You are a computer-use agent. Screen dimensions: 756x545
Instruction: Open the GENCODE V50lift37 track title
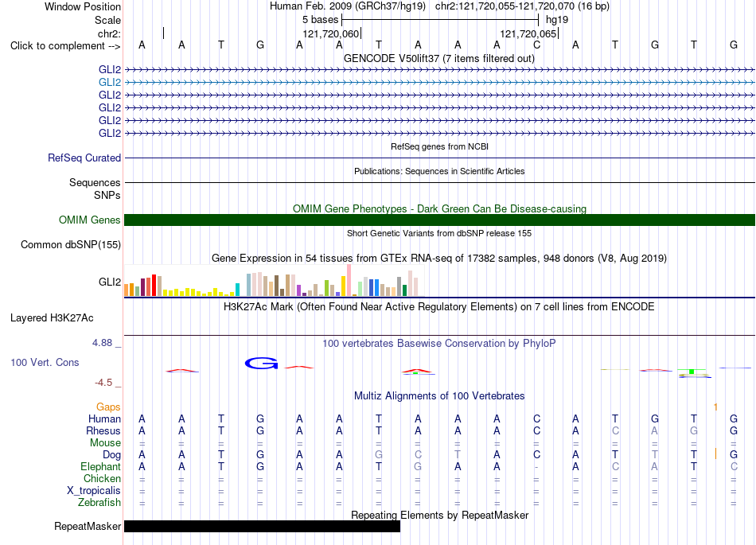tap(438, 58)
